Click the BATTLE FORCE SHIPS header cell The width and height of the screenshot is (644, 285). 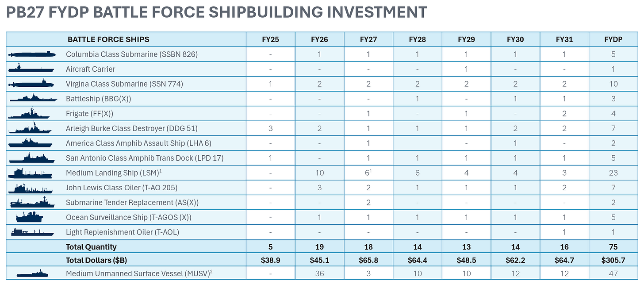pyautogui.click(x=108, y=39)
